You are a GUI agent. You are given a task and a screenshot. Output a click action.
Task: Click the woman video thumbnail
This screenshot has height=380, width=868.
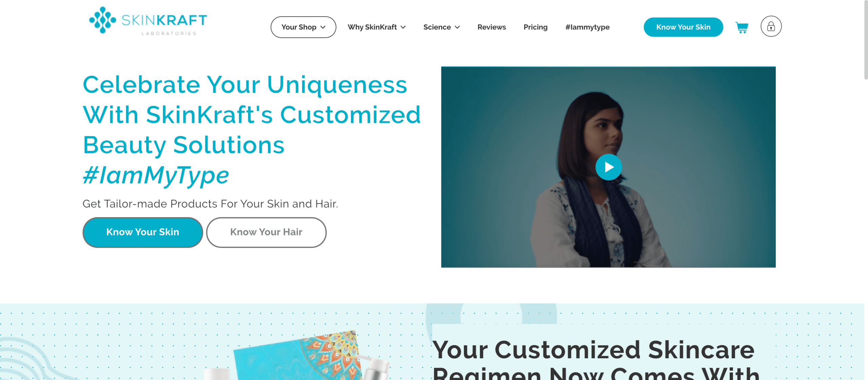click(608, 167)
